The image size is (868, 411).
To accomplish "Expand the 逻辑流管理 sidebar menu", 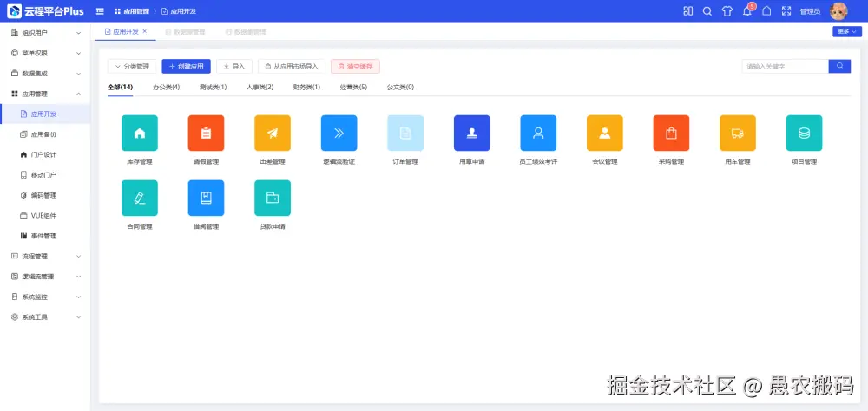I will tap(45, 277).
